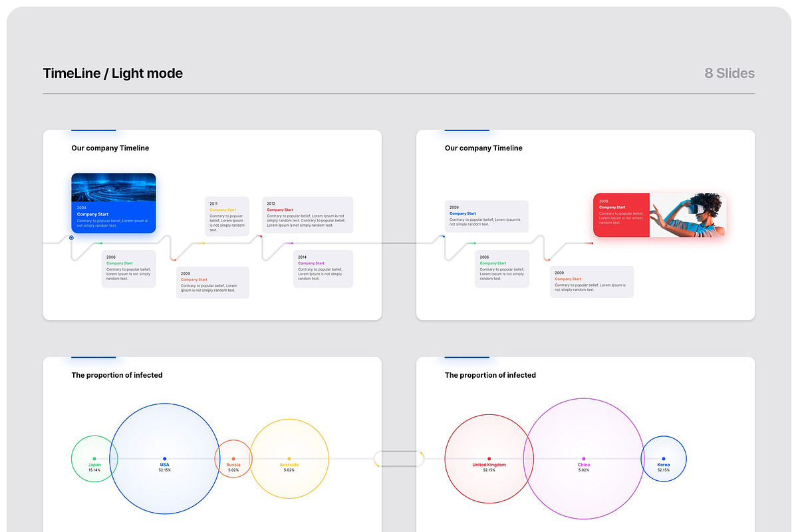Click the "TimeLine / Light mode" heading
798x532 pixels.
[x=112, y=73]
